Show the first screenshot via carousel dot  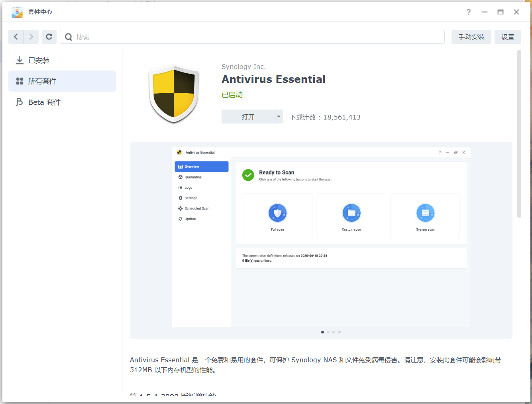[x=322, y=332]
